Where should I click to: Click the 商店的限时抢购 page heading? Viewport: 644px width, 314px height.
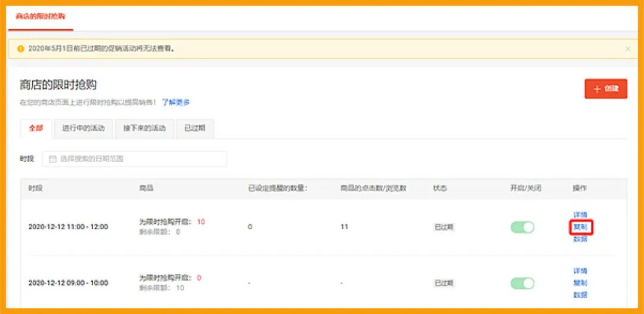(x=58, y=85)
